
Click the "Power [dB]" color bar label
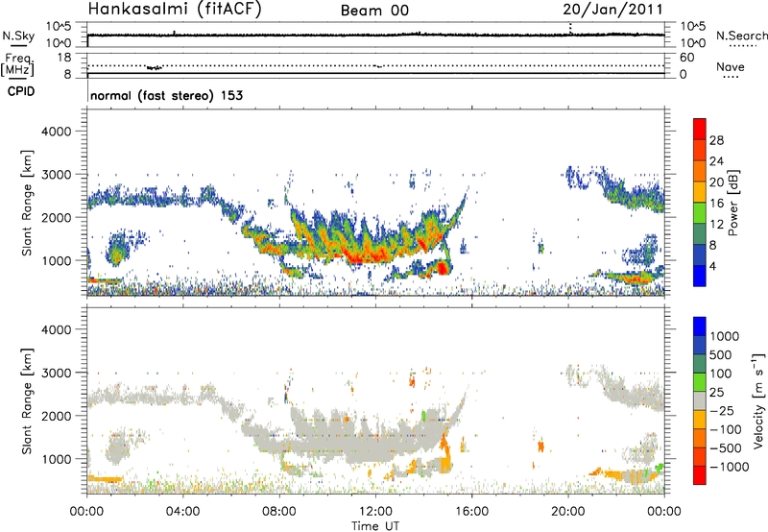click(x=732, y=203)
